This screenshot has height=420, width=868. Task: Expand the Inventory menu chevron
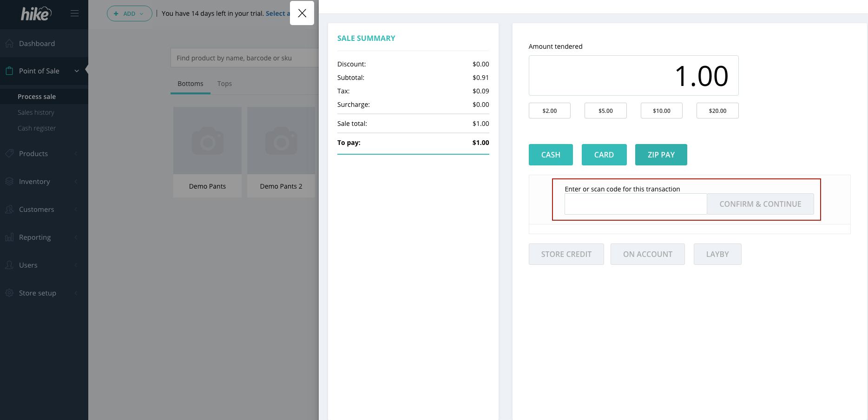coord(76,182)
